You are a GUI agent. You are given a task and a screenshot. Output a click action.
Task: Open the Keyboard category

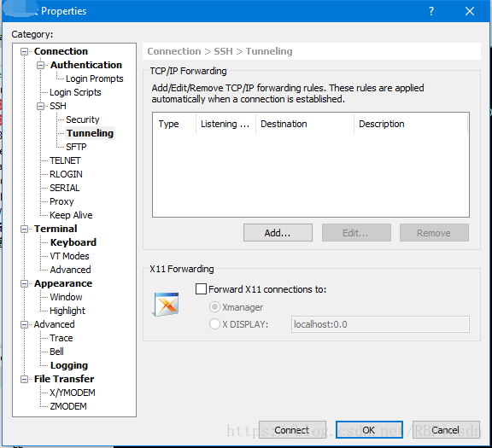coord(73,242)
